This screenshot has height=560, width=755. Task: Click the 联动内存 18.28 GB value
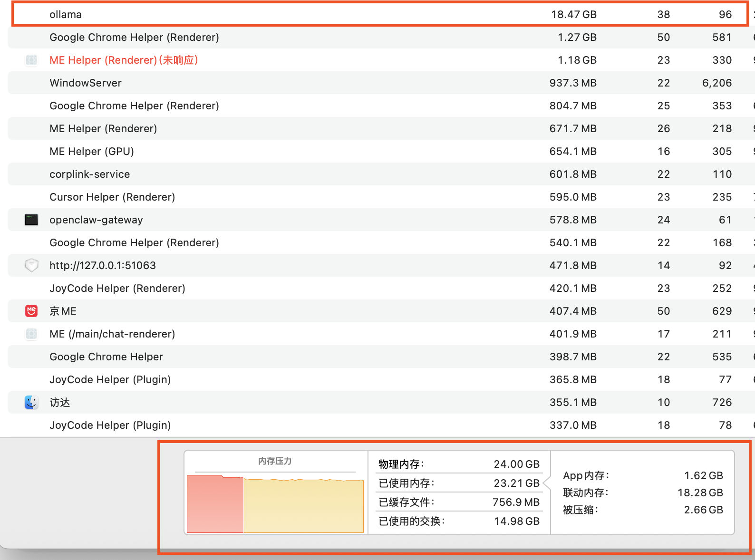700,492
